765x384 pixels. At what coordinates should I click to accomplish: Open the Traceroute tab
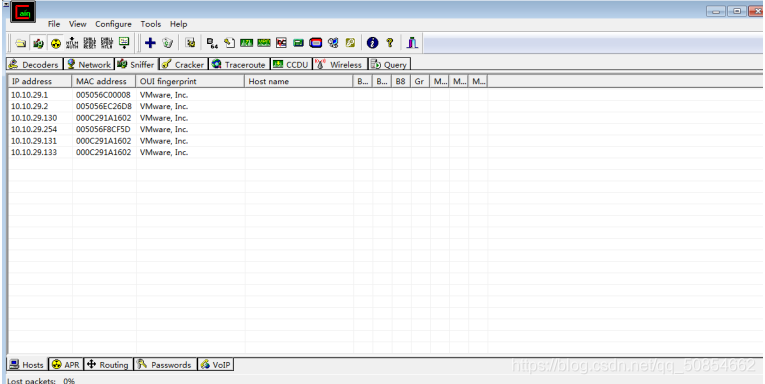[239, 64]
